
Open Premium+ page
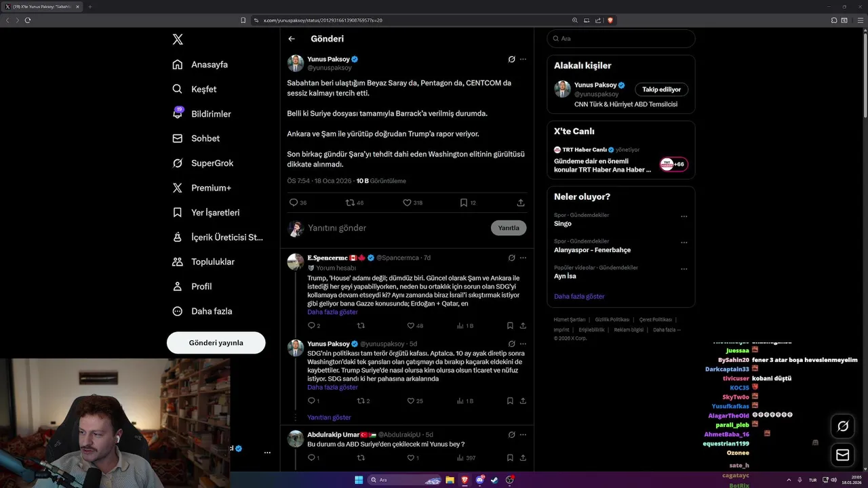201,188
